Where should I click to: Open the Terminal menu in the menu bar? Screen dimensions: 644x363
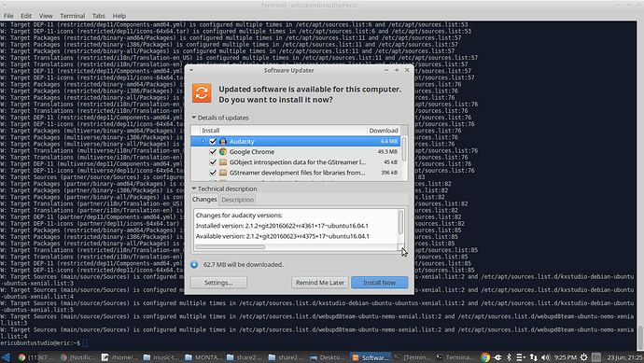point(72,16)
